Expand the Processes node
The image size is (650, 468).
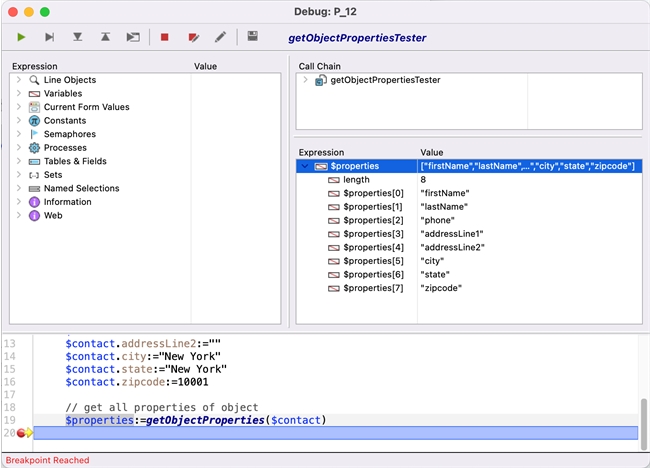[19, 147]
